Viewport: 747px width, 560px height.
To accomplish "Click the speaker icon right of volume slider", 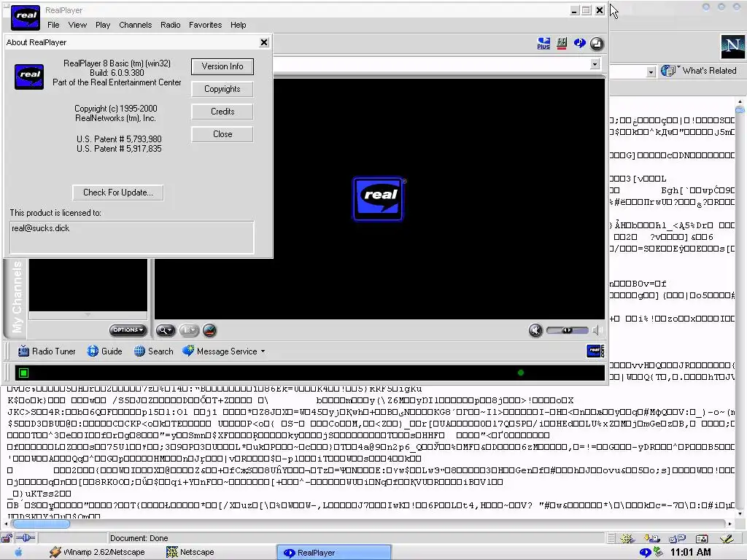I will [x=597, y=330].
